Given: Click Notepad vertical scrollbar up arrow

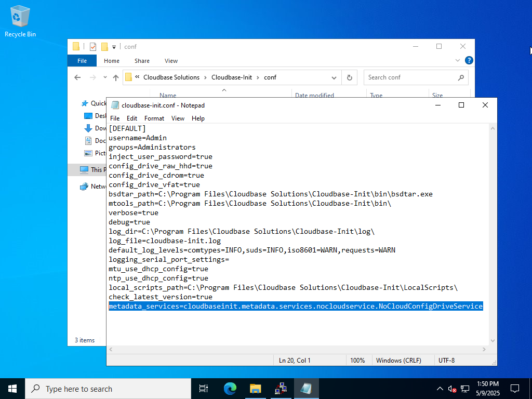Looking at the screenshot, I should (493, 128).
